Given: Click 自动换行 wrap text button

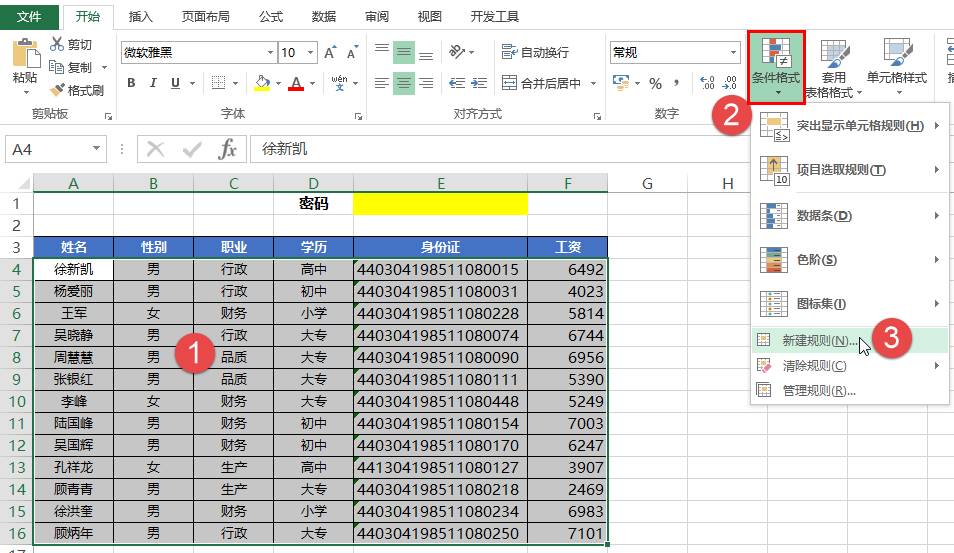Looking at the screenshot, I should click(535, 52).
